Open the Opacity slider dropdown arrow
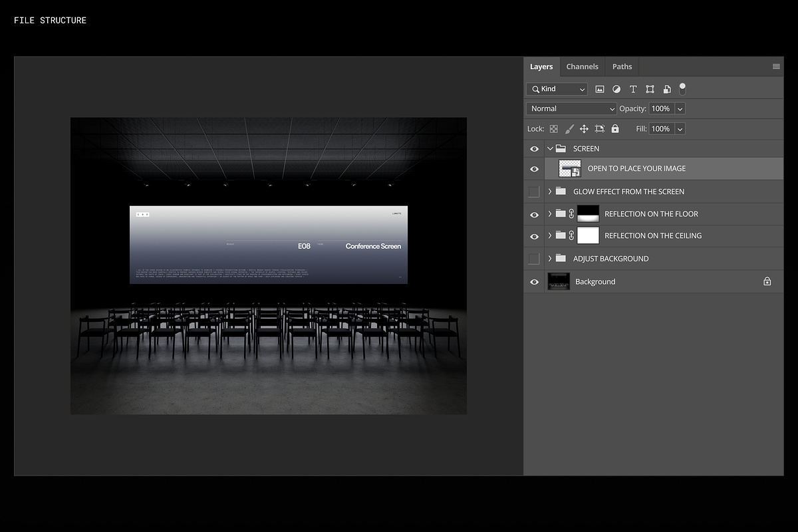Screen dimensions: 798x532 (680, 108)
